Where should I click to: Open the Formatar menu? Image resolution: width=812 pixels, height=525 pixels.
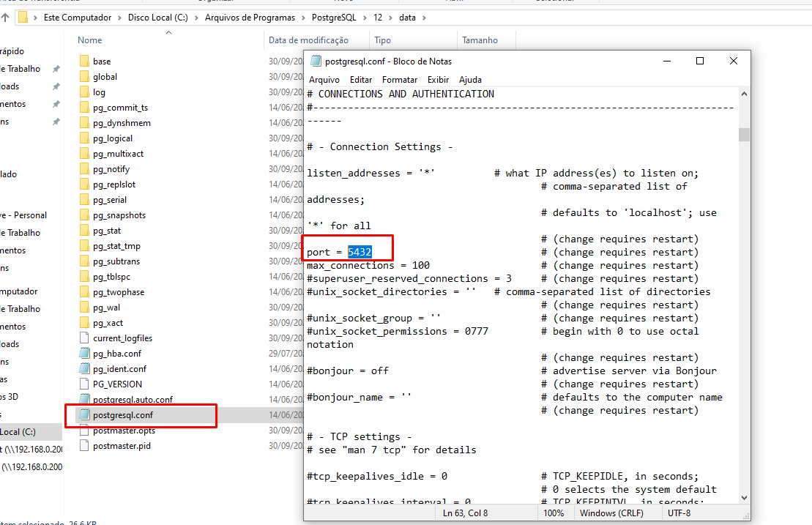pyautogui.click(x=399, y=79)
